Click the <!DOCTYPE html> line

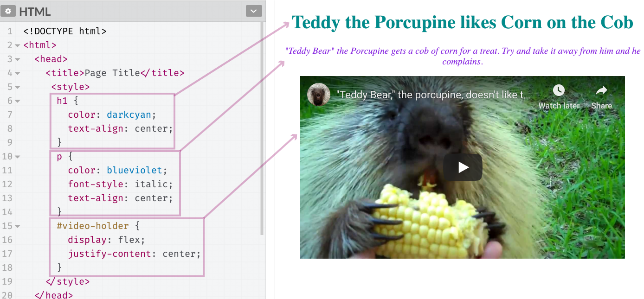[65, 31]
